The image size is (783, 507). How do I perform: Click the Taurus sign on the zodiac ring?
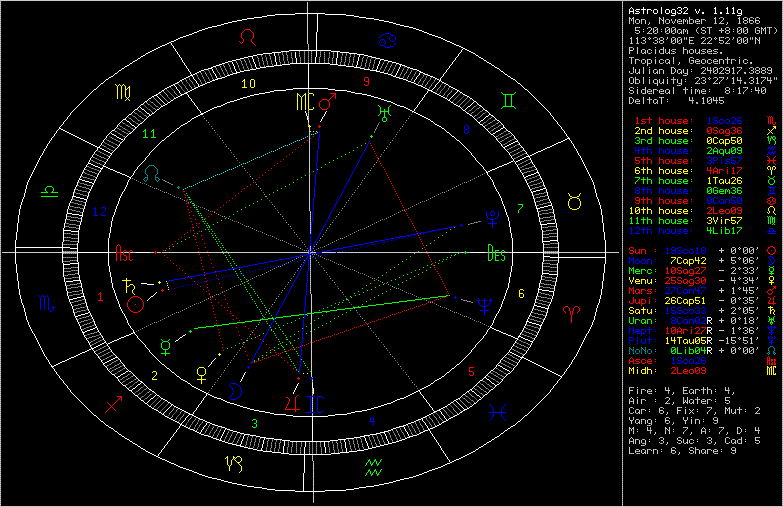(575, 202)
